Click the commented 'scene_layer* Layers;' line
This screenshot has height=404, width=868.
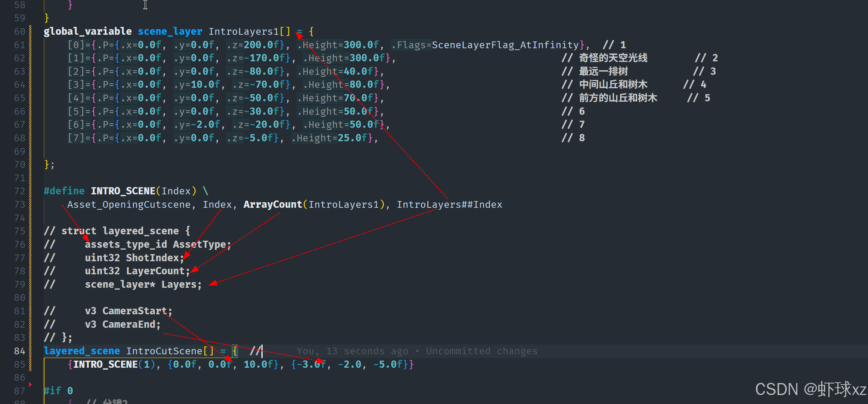(x=143, y=284)
